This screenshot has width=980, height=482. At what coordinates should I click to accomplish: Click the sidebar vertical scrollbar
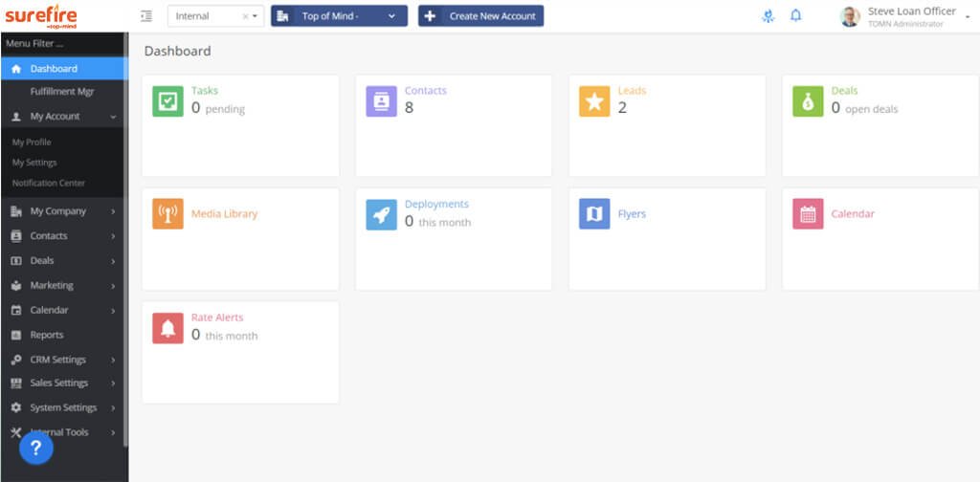[x=126, y=240]
